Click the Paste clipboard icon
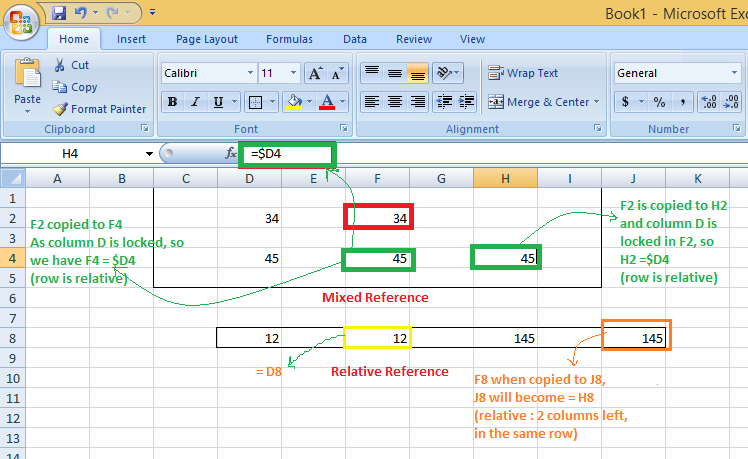This screenshot has height=459, width=748. [28, 73]
